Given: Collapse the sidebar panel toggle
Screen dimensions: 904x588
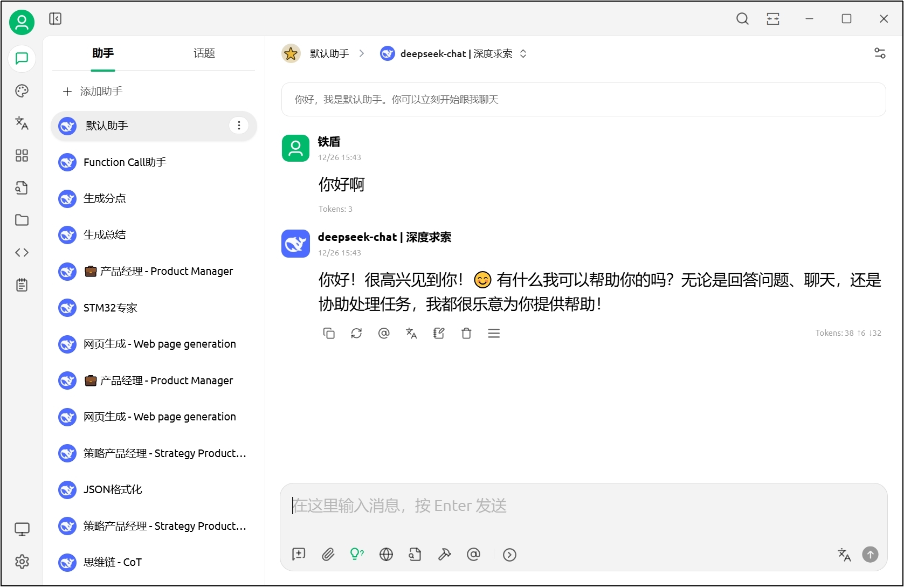Looking at the screenshot, I should point(55,19).
